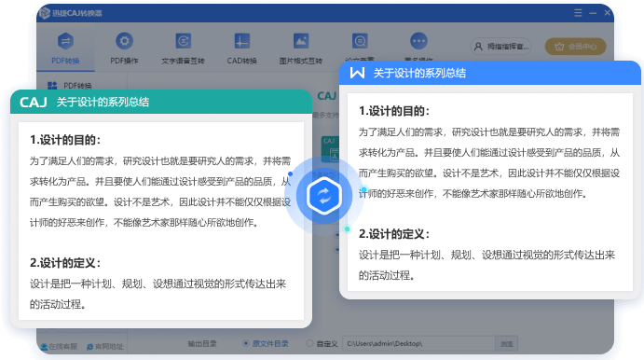Click the W Word icon on blue card
The image size is (644, 360).
coord(357,73)
